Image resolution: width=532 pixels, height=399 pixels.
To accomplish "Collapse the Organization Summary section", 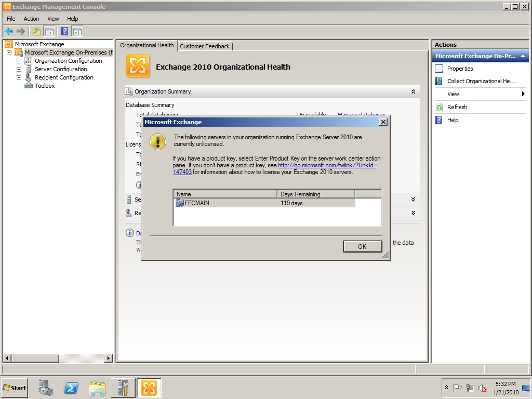I will pyautogui.click(x=413, y=91).
